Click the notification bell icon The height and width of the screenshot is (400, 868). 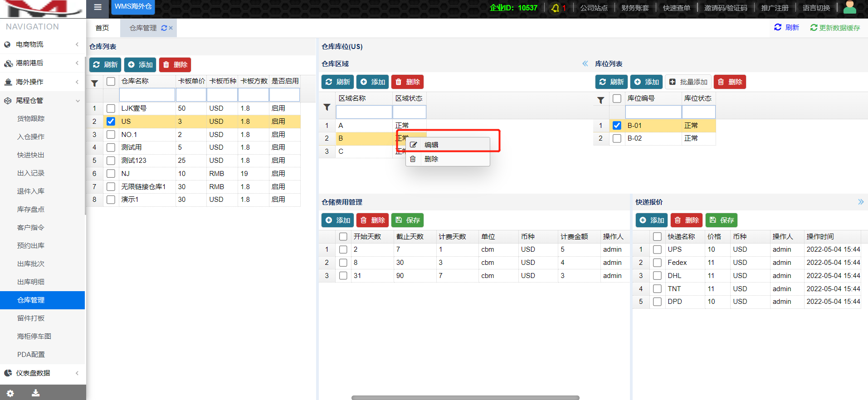tap(555, 8)
